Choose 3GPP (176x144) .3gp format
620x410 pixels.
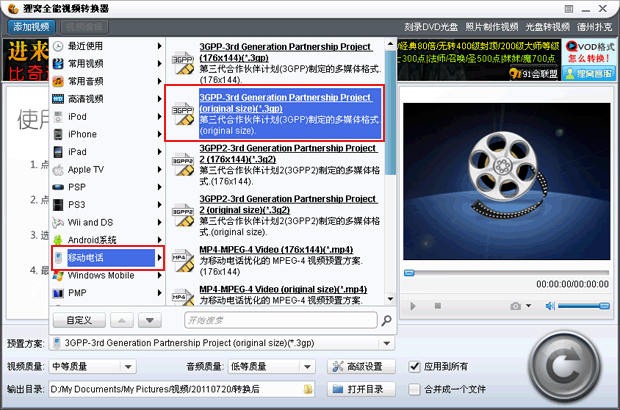(x=276, y=63)
